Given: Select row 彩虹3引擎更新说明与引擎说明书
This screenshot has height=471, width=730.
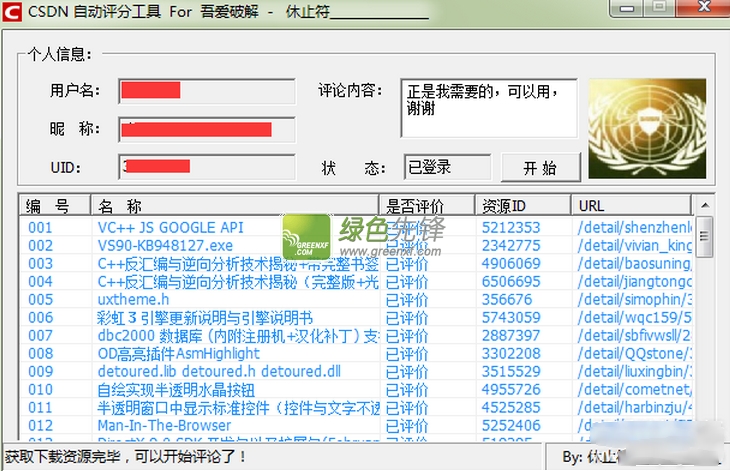Looking at the screenshot, I should point(356,317).
